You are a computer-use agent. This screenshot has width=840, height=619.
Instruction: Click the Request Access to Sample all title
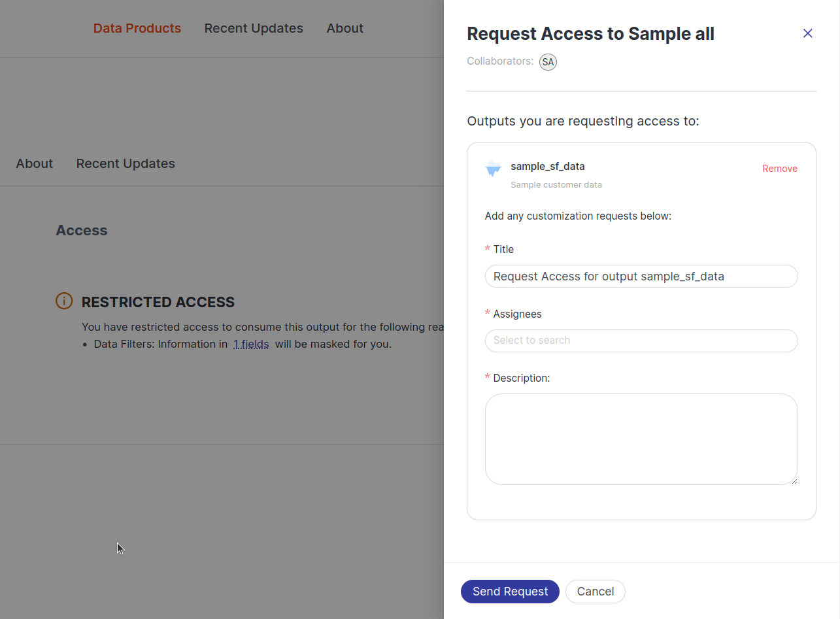(590, 34)
